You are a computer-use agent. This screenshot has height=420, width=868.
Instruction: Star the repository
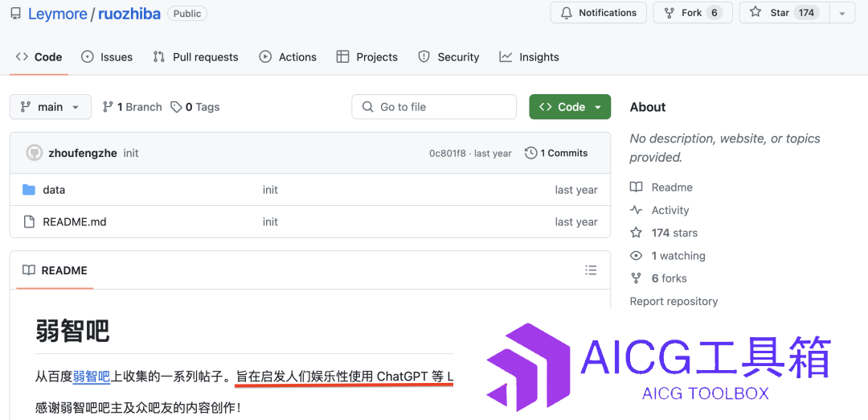point(784,13)
